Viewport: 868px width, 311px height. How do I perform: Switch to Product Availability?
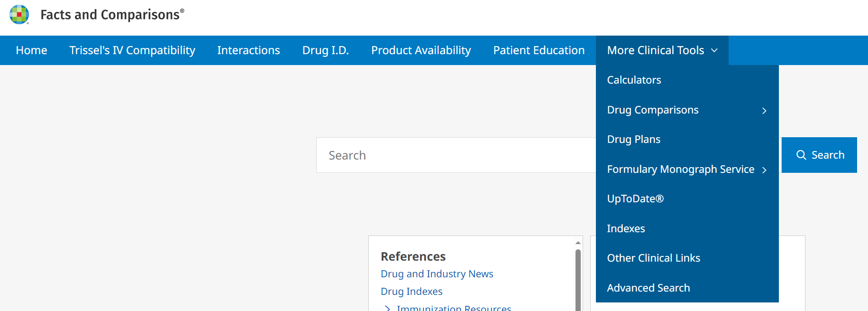click(x=421, y=50)
